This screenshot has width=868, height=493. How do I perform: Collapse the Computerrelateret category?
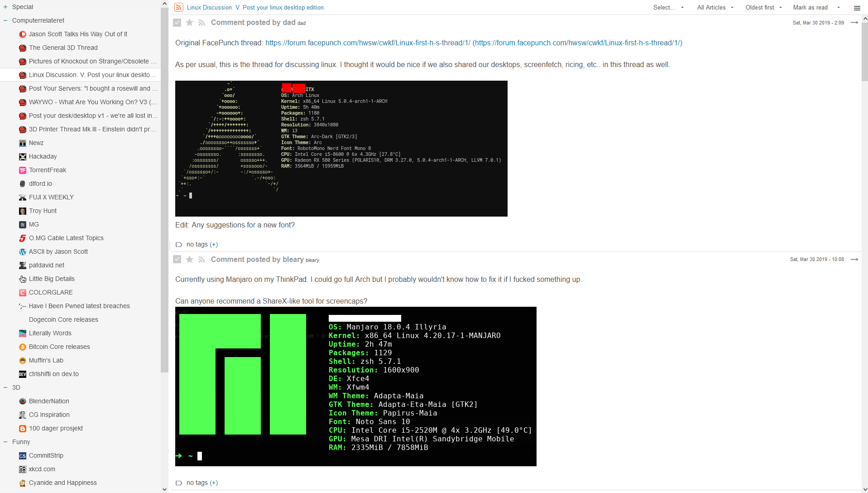click(x=5, y=20)
